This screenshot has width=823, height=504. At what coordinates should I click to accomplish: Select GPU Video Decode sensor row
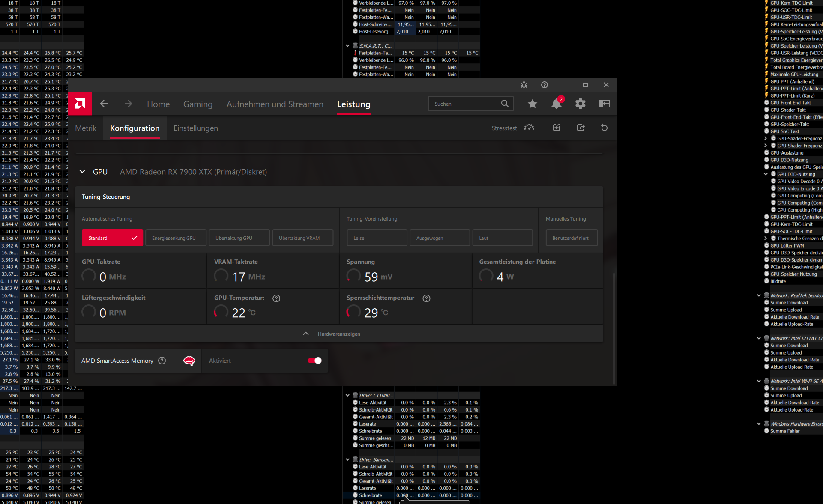(797, 182)
